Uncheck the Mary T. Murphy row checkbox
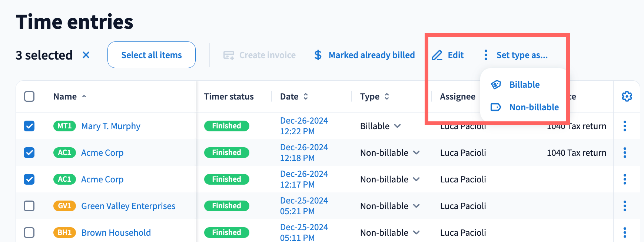This screenshot has width=644, height=242. coord(29,126)
